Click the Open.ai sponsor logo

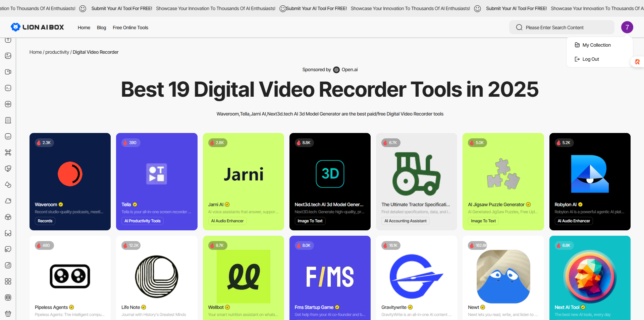[336, 70]
